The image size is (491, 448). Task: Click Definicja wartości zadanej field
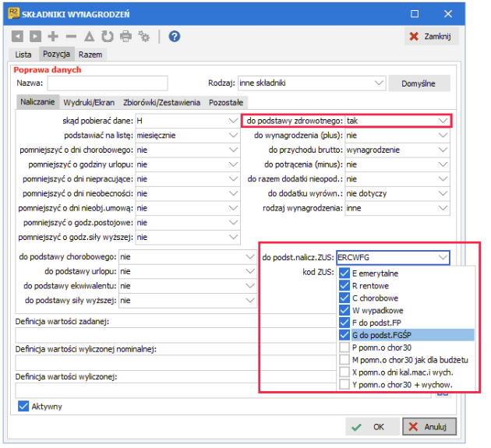click(x=175, y=335)
